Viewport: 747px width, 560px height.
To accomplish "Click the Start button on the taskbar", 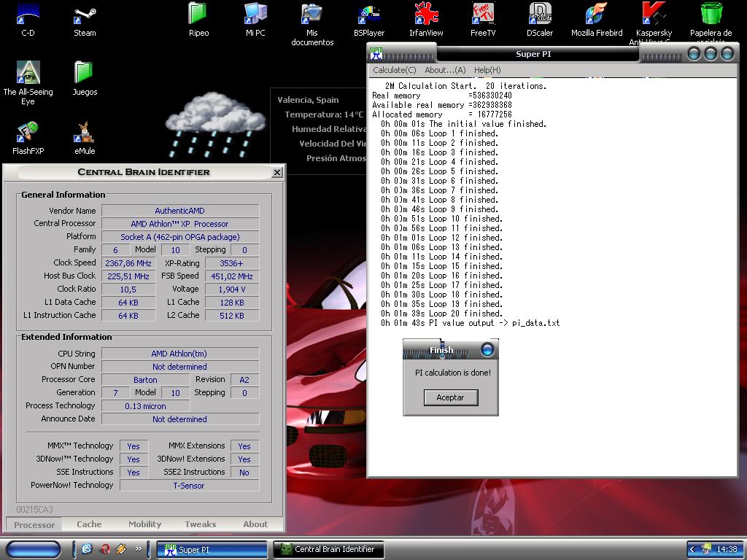I will click(34, 549).
